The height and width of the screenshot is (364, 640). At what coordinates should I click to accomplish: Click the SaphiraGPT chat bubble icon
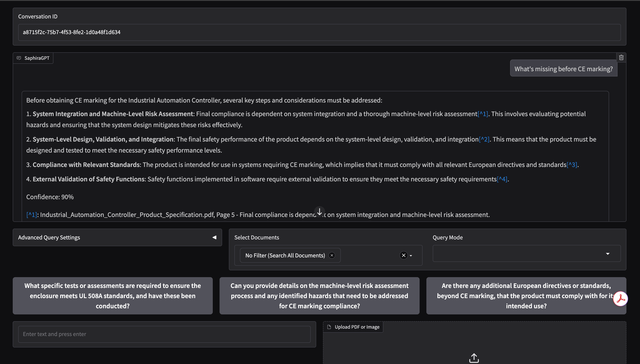(19, 58)
